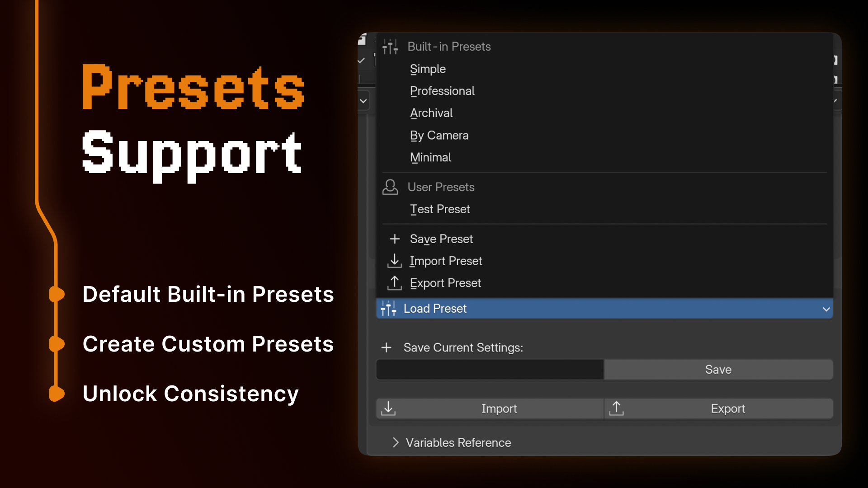This screenshot has width=868, height=488.
Task: Toggle the checkmark on the panel's left edge
Action: pos(361,60)
